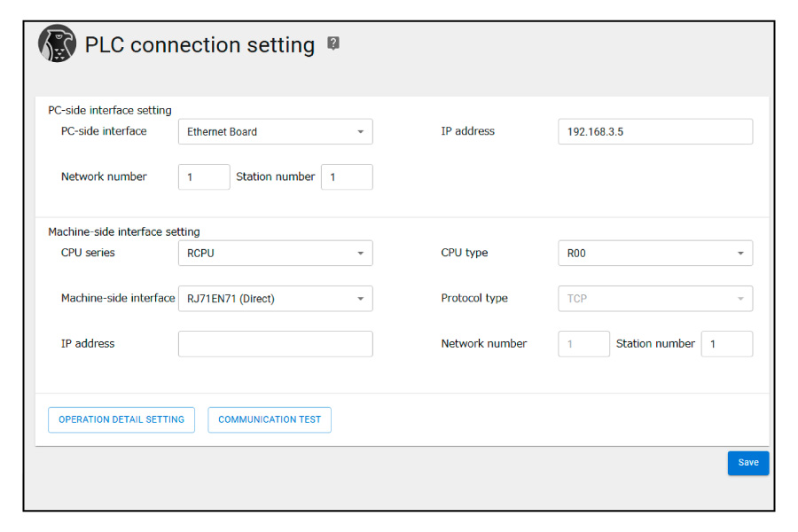Image resolution: width=798 pixels, height=532 pixels.
Task: Open the CPU type dropdown showing R00
Action: tap(654, 254)
